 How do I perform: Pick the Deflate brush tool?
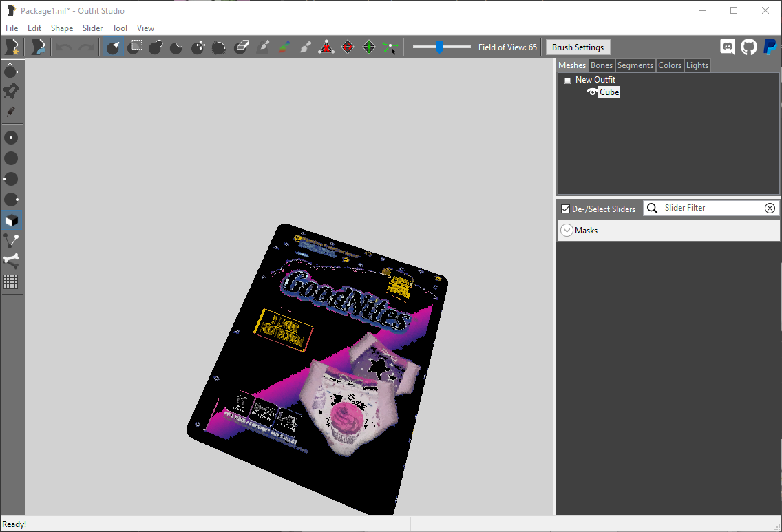tap(176, 47)
